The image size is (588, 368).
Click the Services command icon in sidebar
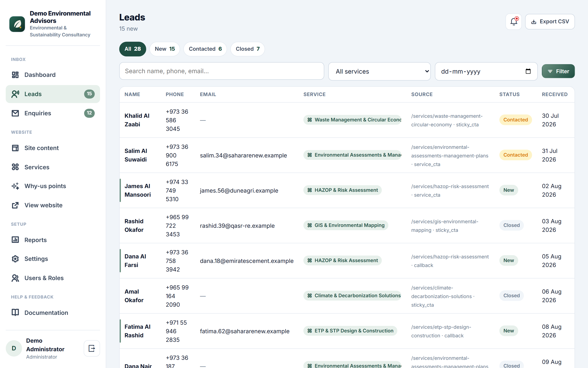pyautogui.click(x=15, y=167)
